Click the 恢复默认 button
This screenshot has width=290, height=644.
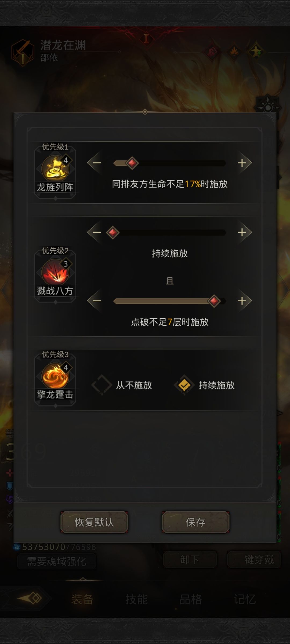pyautogui.click(x=94, y=522)
